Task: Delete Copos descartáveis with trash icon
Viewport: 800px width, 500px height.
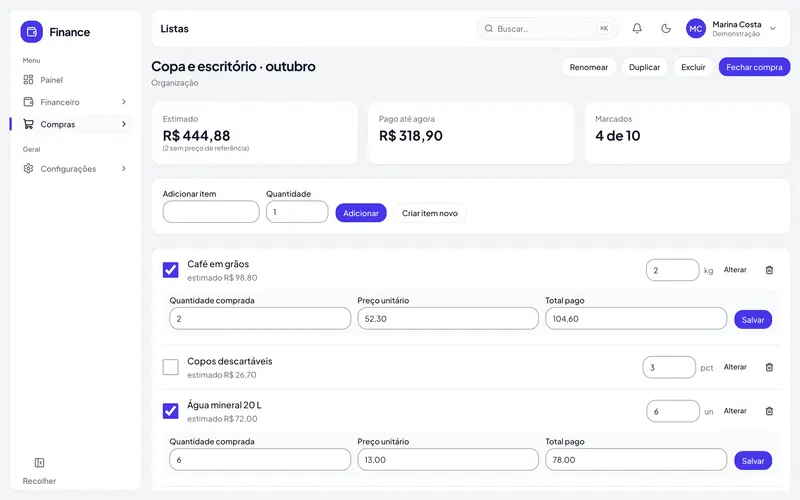Action: pos(769,367)
